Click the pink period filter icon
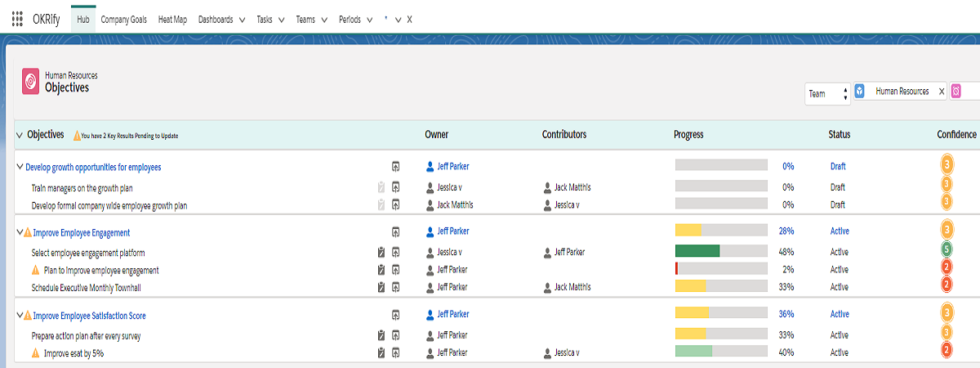Screen dimensions: 980x368 (956, 92)
